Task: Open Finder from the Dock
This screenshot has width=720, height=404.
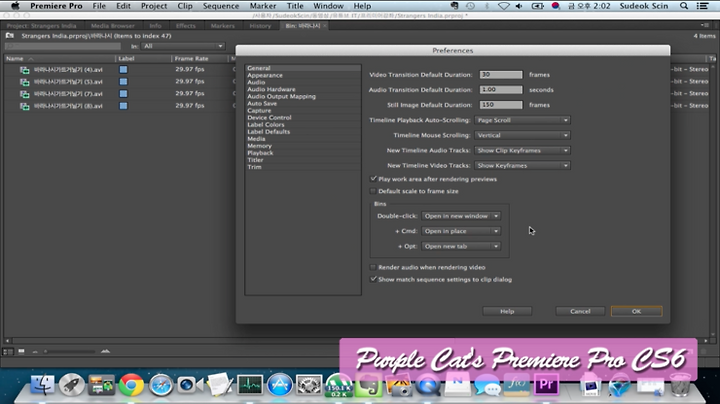Action: click(42, 385)
